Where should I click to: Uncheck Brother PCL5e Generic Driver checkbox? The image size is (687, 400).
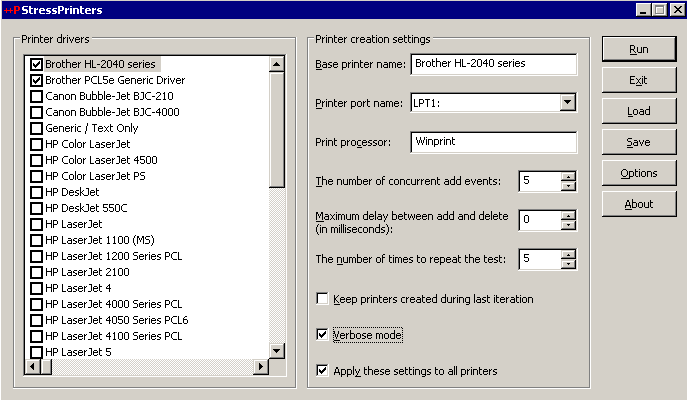[x=36, y=80]
